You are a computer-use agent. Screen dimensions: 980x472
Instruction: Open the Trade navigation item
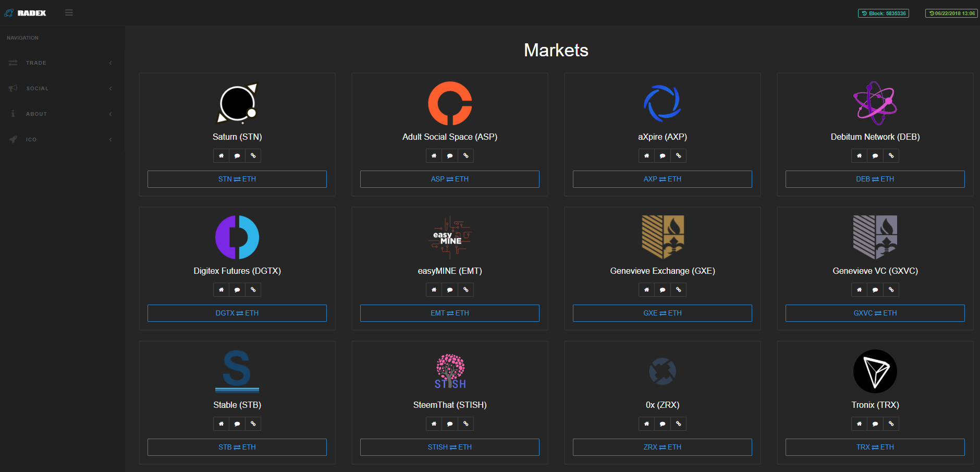click(62, 63)
